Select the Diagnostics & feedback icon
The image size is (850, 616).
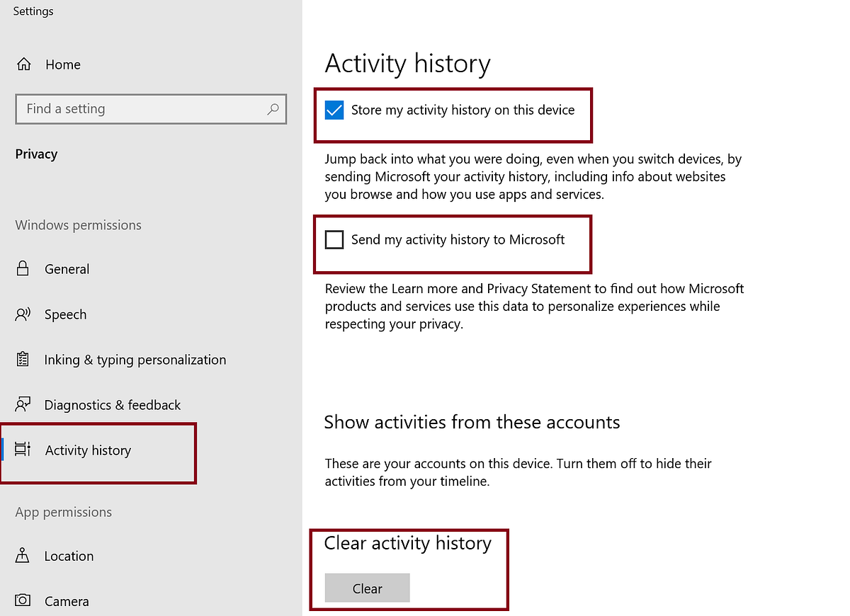point(23,404)
